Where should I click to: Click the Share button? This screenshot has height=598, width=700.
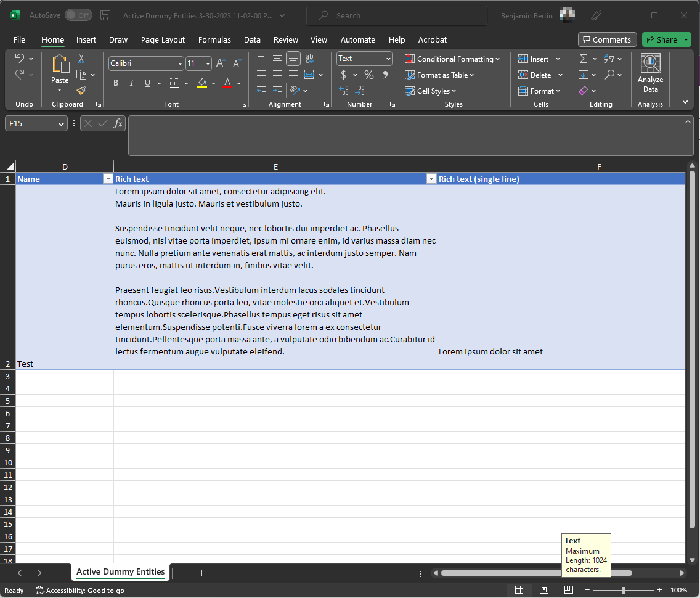pyautogui.click(x=662, y=39)
